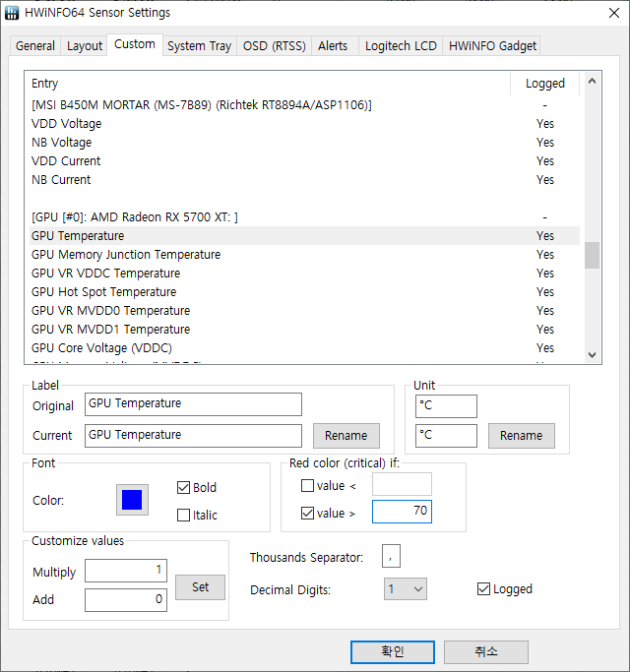Select GPU VR MVDD1 Temperature entry
This screenshot has height=672, width=630.
pyautogui.click(x=304, y=330)
